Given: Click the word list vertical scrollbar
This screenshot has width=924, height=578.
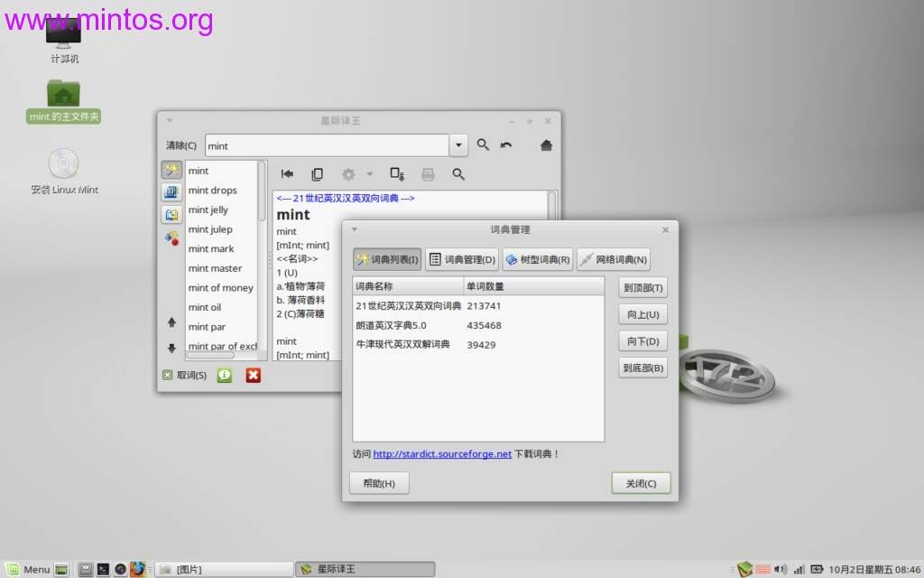Looking at the screenshot, I should pyautogui.click(x=262, y=191).
